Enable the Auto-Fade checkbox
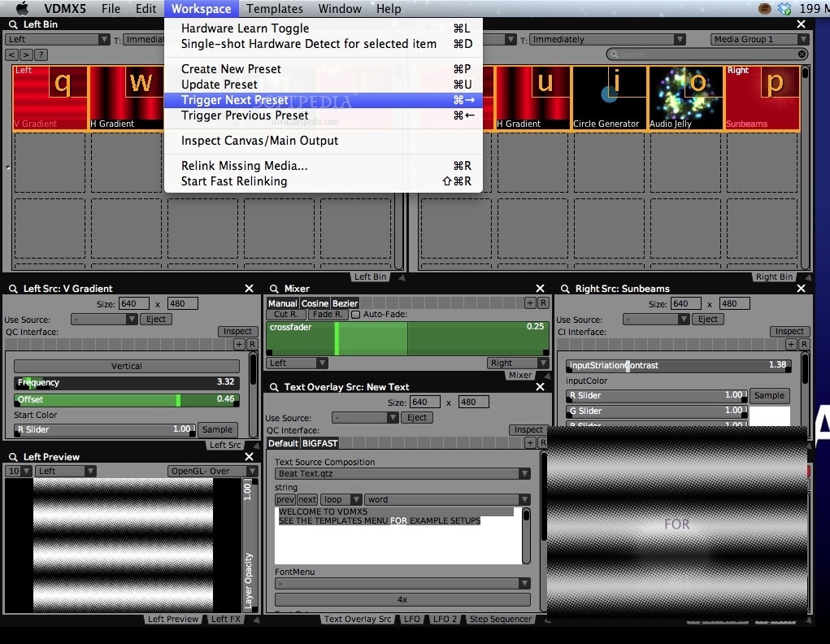The image size is (830, 644). click(356, 315)
